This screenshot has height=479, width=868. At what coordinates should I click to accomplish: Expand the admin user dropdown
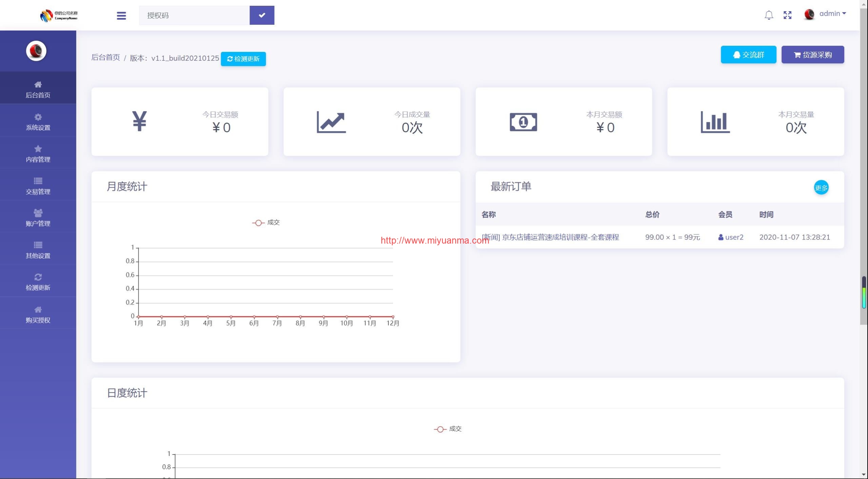coord(833,14)
